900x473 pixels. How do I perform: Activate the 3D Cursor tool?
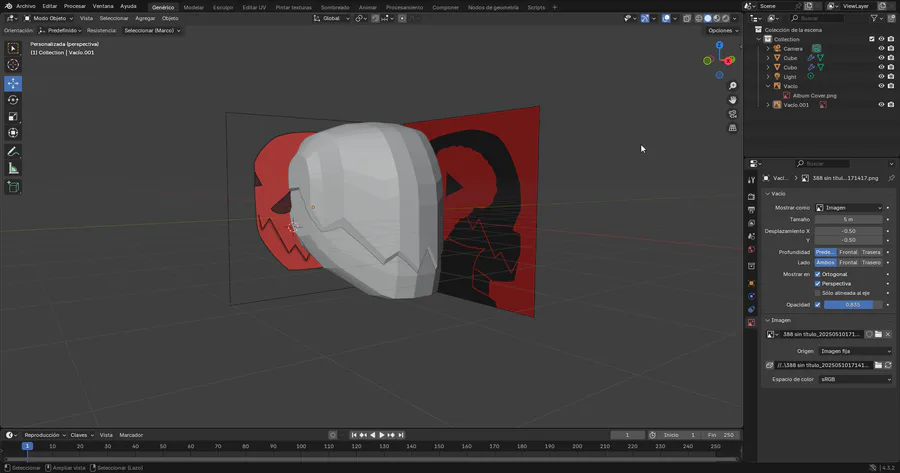13,65
